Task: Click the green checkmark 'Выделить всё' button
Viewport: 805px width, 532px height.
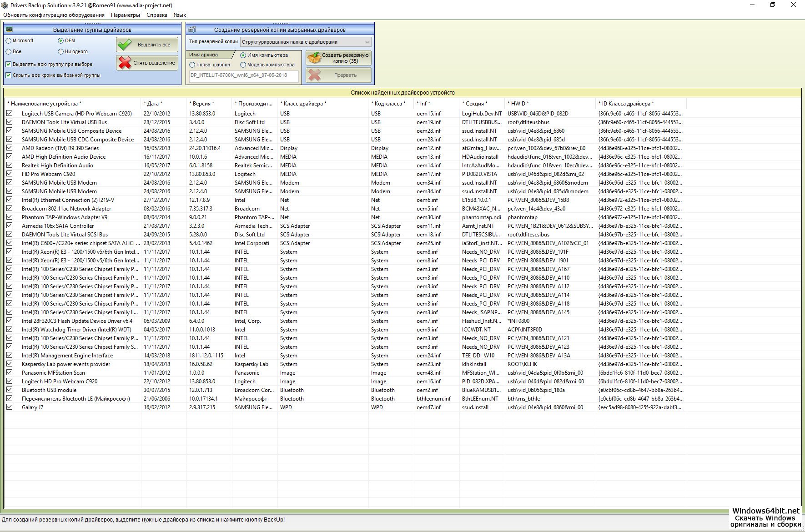Action: (x=147, y=45)
